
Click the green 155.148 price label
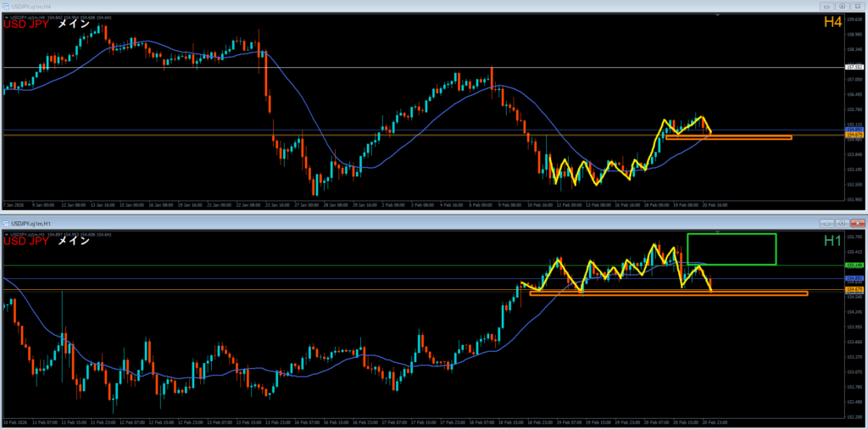coord(853,265)
